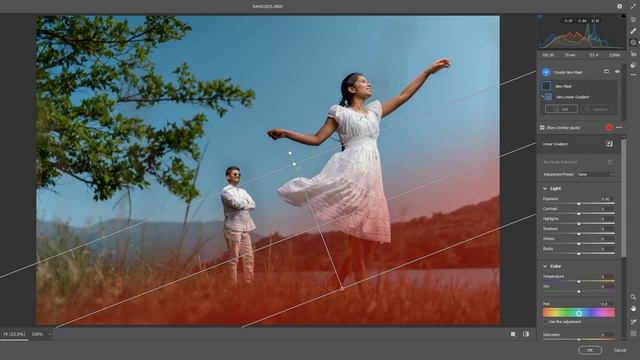This screenshot has width=640, height=360.
Task: Select the Hand tool icon
Action: [633, 309]
